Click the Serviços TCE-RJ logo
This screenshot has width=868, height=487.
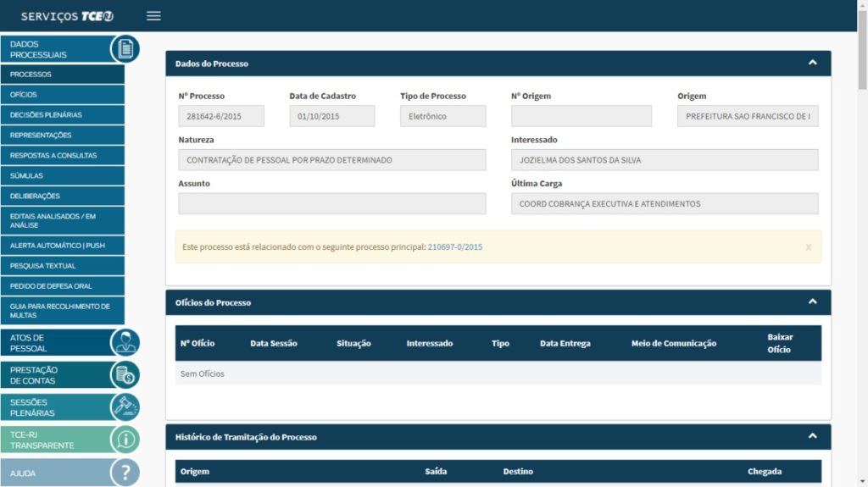pos(67,16)
